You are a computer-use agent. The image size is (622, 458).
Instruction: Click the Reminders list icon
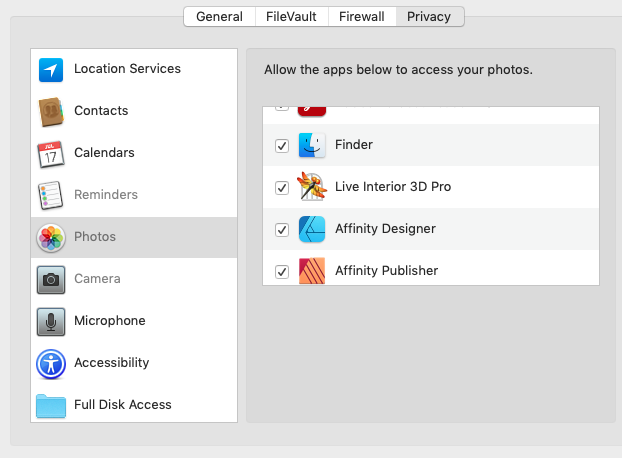[x=51, y=195]
